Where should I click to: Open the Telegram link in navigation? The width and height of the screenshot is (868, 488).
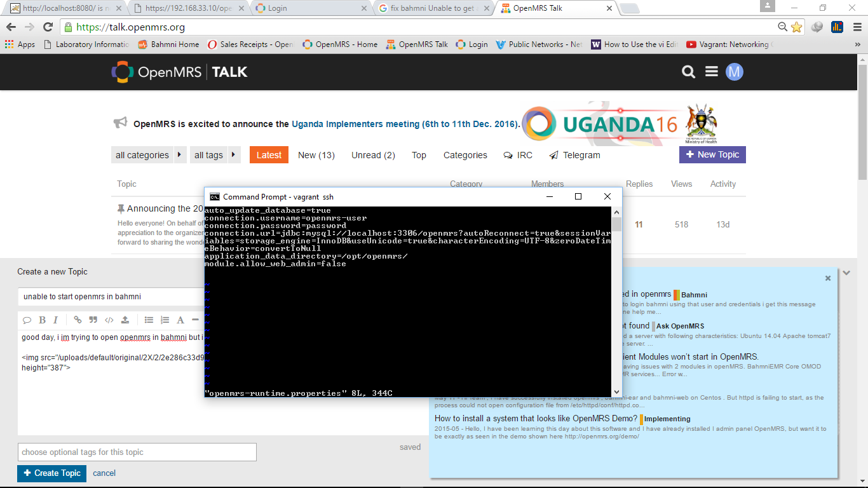point(574,155)
